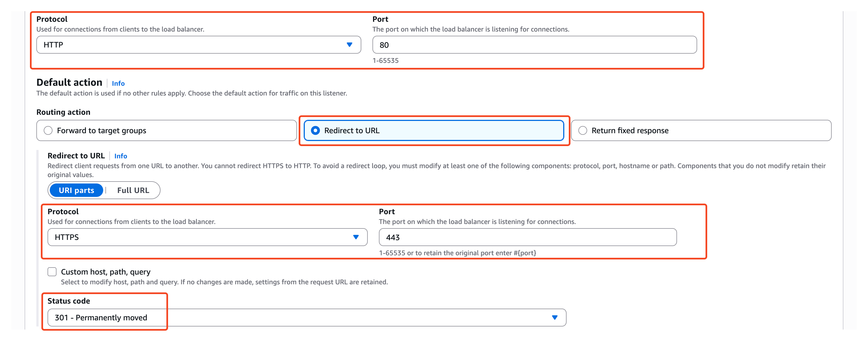
Task: Select Return fixed response radio option
Action: pos(582,131)
